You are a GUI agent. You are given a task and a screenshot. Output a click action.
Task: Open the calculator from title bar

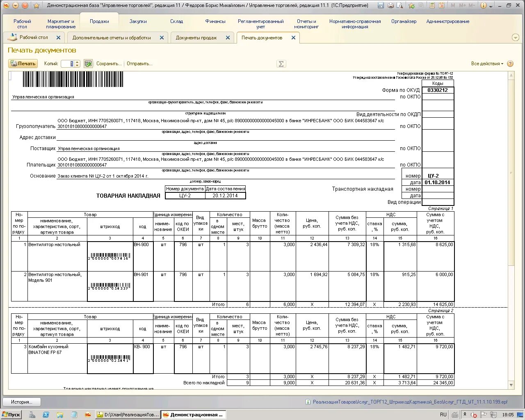tap(432, 5)
